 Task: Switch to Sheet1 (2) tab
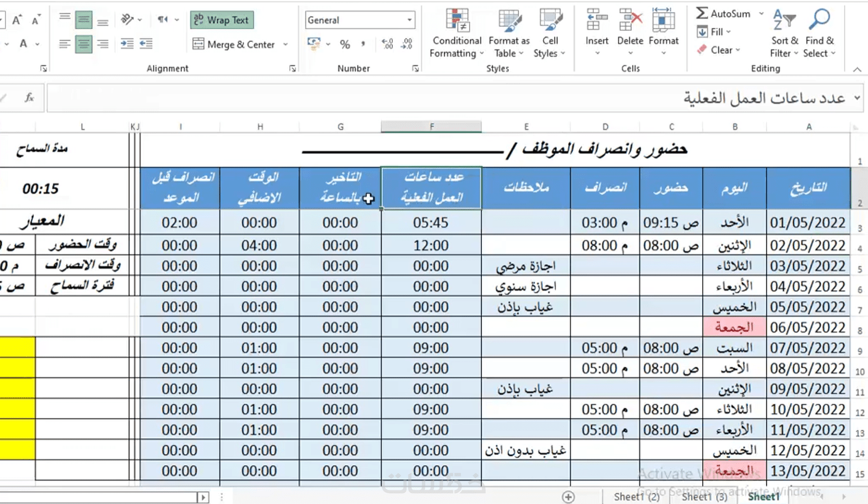[637, 497]
